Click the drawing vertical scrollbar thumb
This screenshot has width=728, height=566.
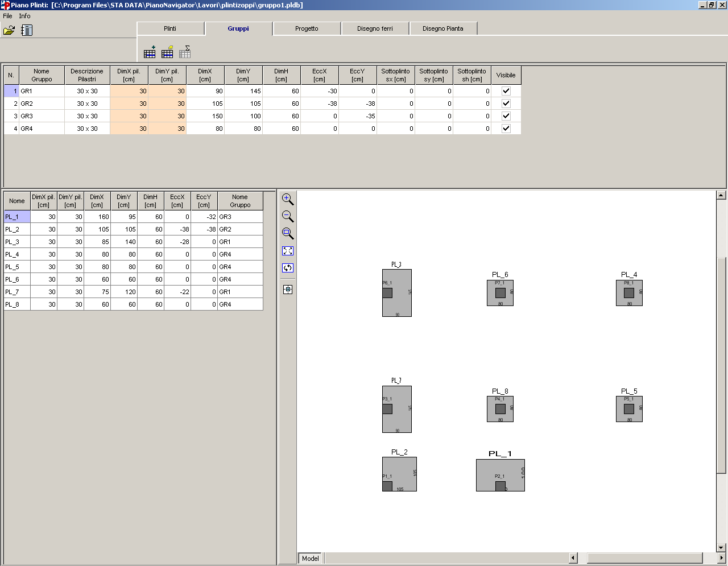click(721, 365)
